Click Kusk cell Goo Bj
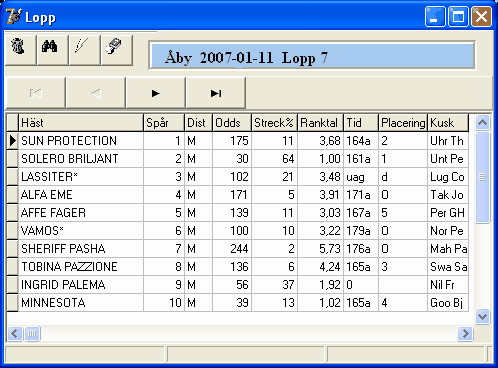This screenshot has height=368, width=498. [x=448, y=303]
